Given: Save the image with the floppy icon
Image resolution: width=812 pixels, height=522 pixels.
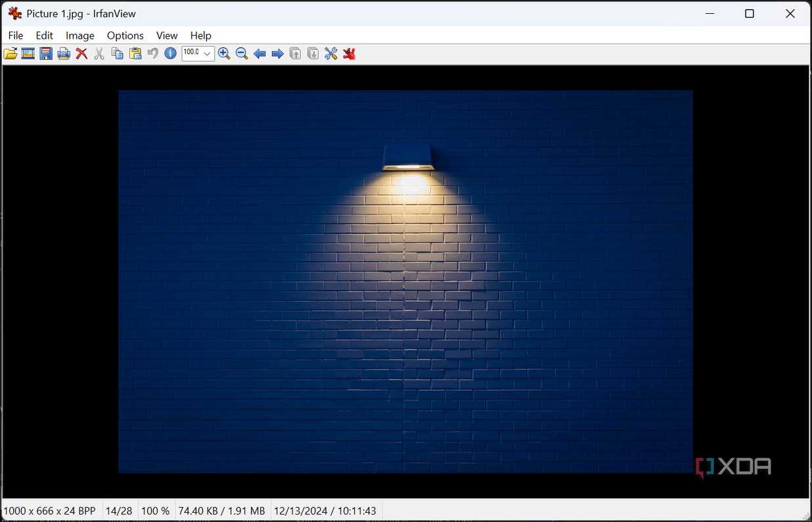Looking at the screenshot, I should tap(46, 54).
